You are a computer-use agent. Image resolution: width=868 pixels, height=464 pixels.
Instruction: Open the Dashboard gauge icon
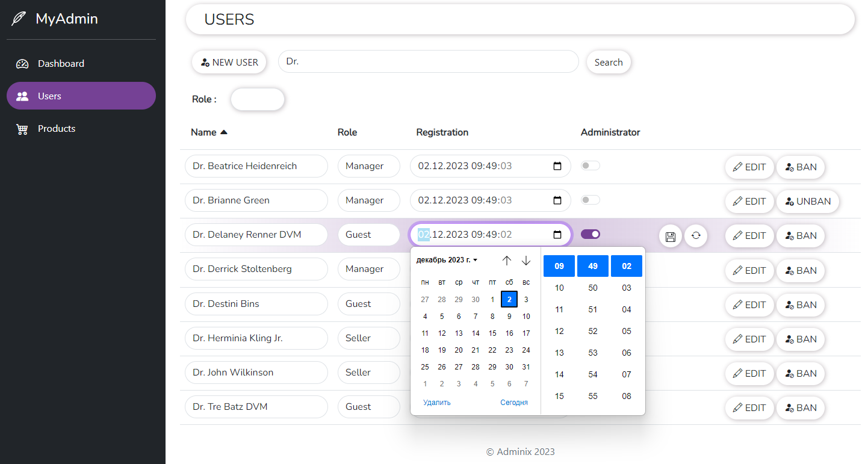[22, 64]
